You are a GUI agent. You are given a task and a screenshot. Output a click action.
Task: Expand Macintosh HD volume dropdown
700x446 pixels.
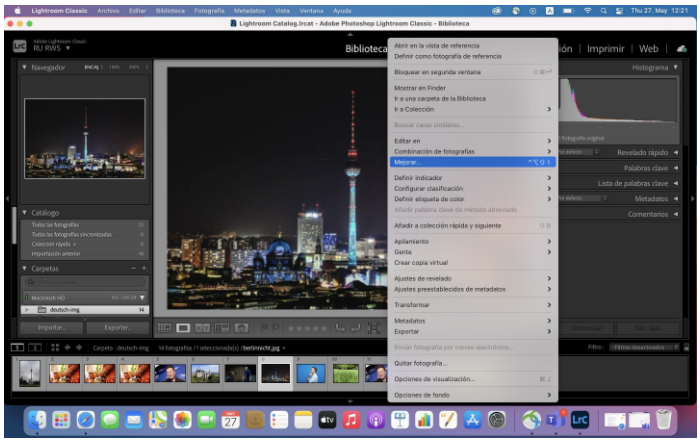142,297
